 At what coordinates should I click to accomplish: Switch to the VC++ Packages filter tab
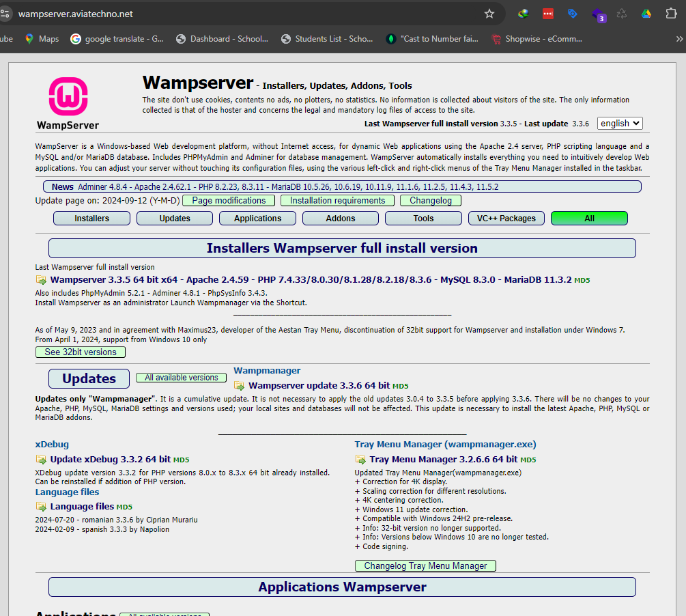(x=506, y=218)
